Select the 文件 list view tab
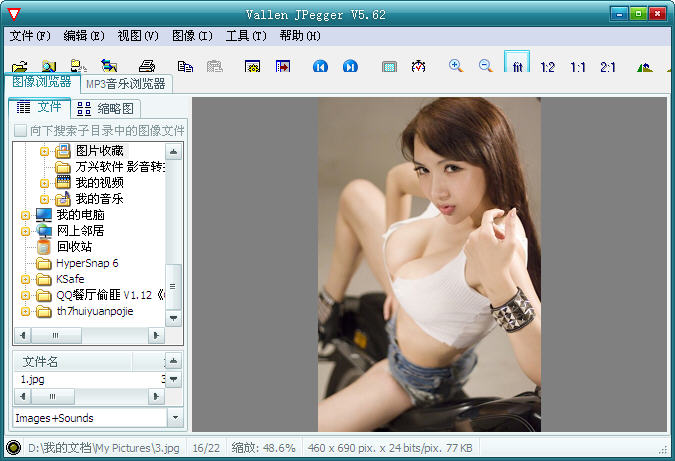675x461 pixels. coord(39,107)
